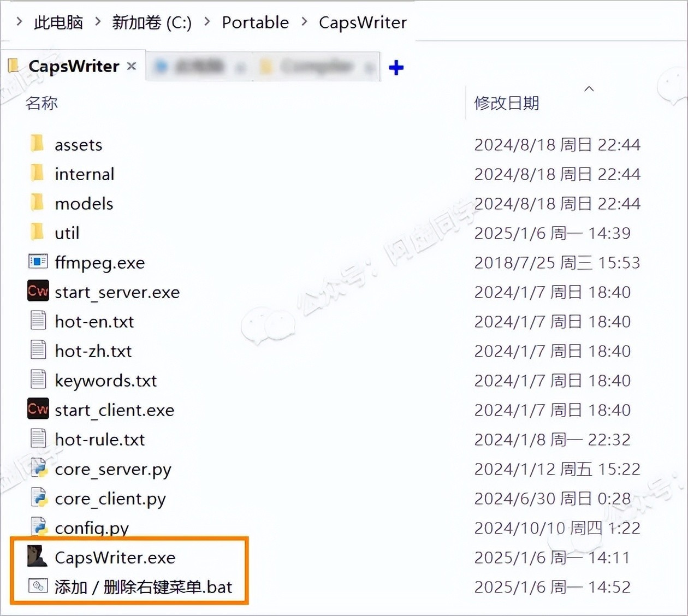The image size is (688, 616).
Task: Expand the chevron before 新加卷 (C:)
Action: pos(98,22)
